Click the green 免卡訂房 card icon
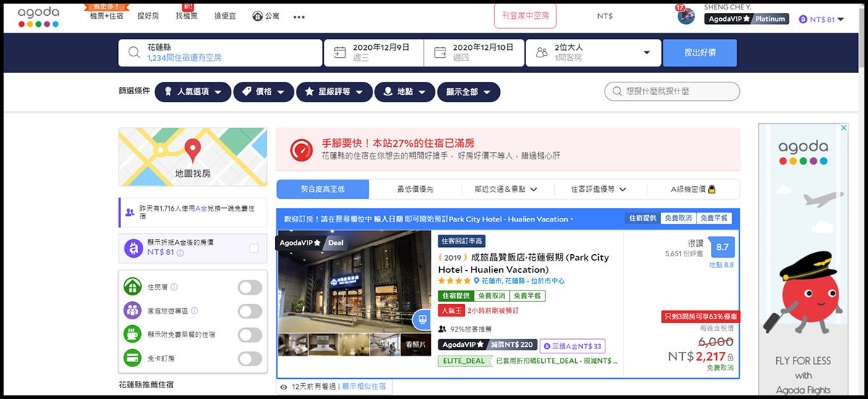 [x=132, y=358]
